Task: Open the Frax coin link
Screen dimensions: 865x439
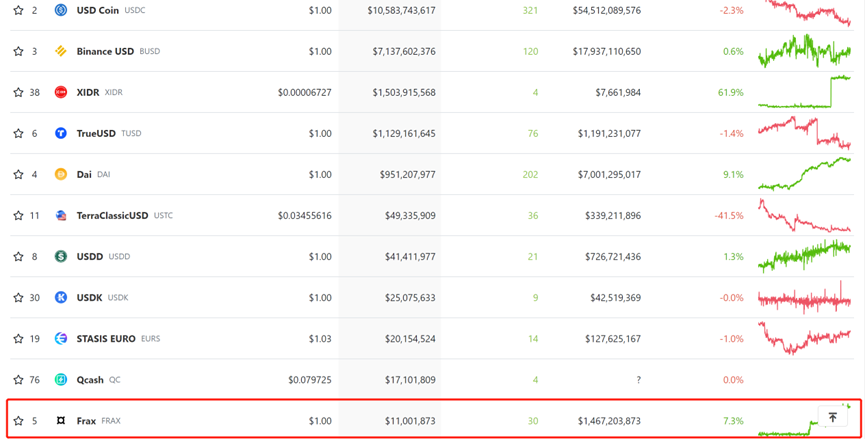Action: pyautogui.click(x=86, y=421)
